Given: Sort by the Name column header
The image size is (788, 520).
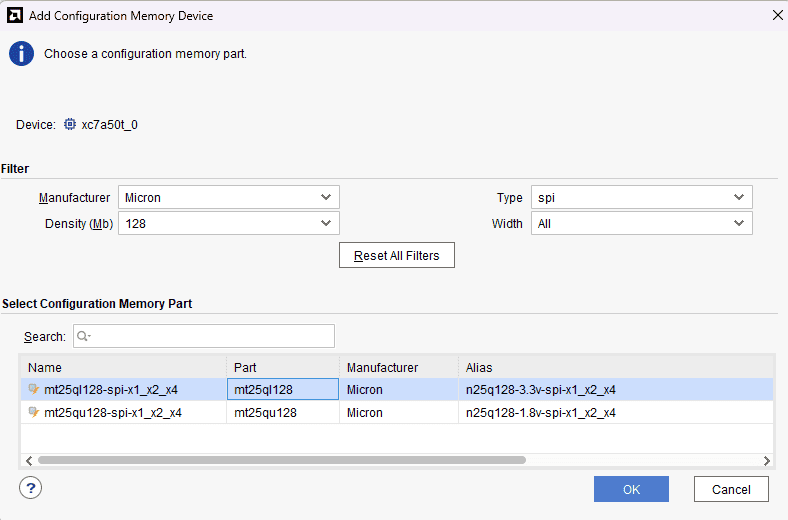Looking at the screenshot, I should tap(124, 367).
